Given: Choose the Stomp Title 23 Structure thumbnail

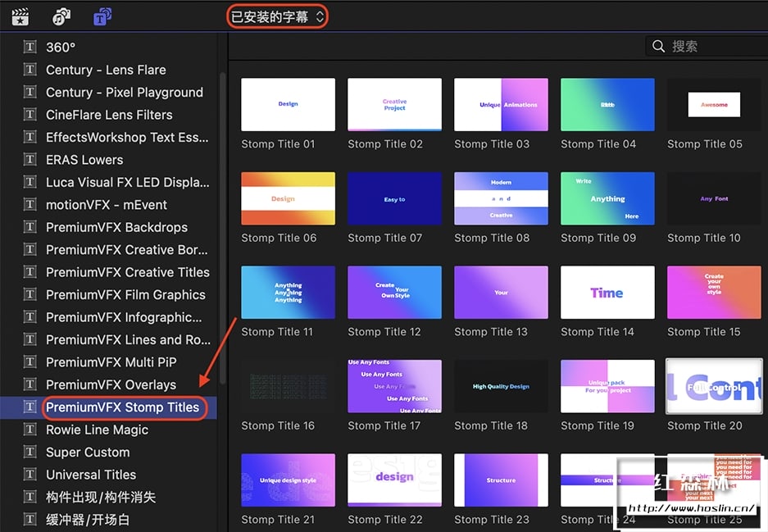Looking at the screenshot, I should (x=501, y=480).
